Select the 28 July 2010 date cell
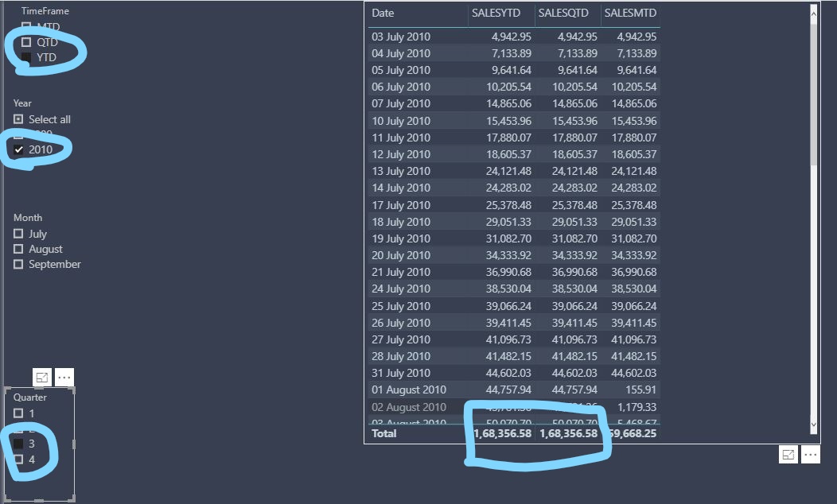The height and width of the screenshot is (504, 837). (401, 356)
